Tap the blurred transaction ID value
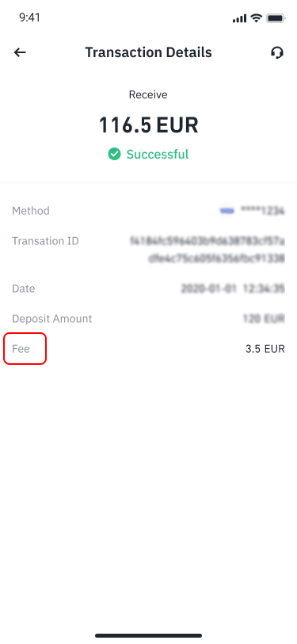The image size is (297, 644). (x=208, y=249)
